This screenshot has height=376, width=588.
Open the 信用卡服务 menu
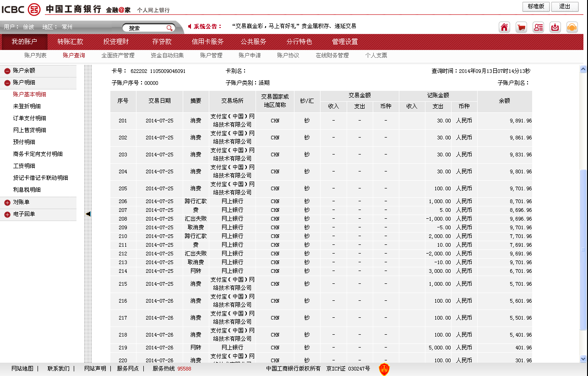pos(207,42)
